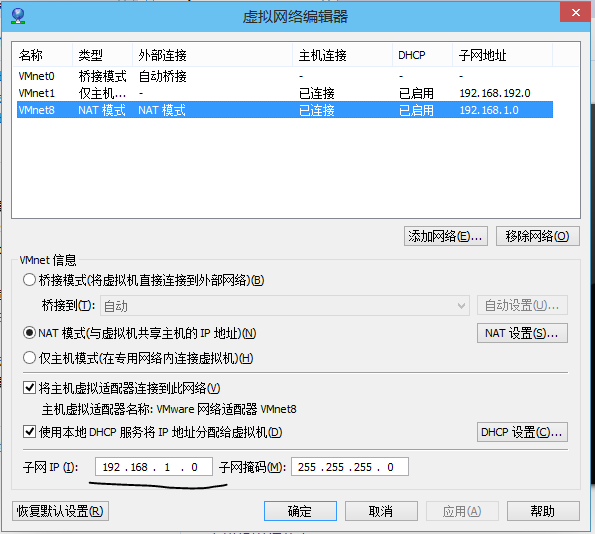Viewport: 595px width, 534px height.
Task: Click 移除网络 button
Action: pos(538,236)
